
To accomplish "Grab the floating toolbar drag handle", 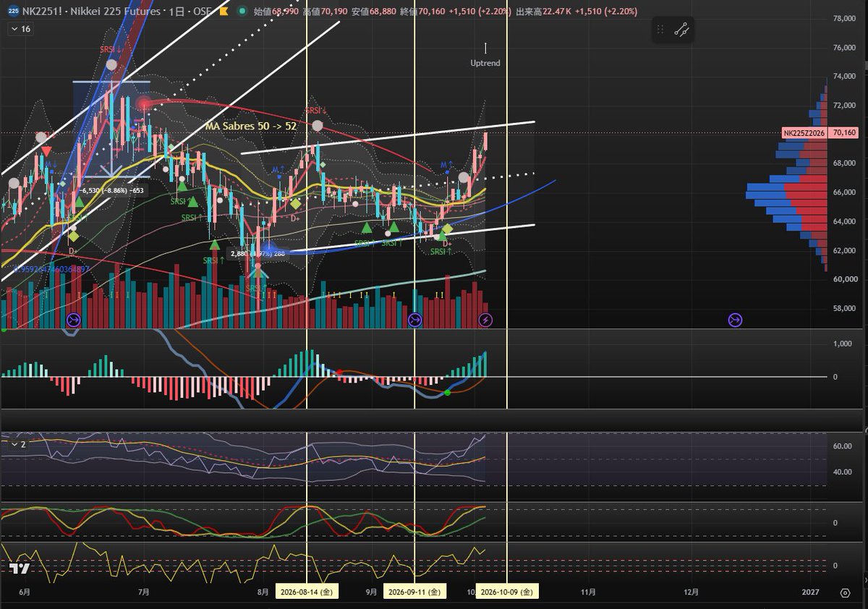I will tap(660, 30).
